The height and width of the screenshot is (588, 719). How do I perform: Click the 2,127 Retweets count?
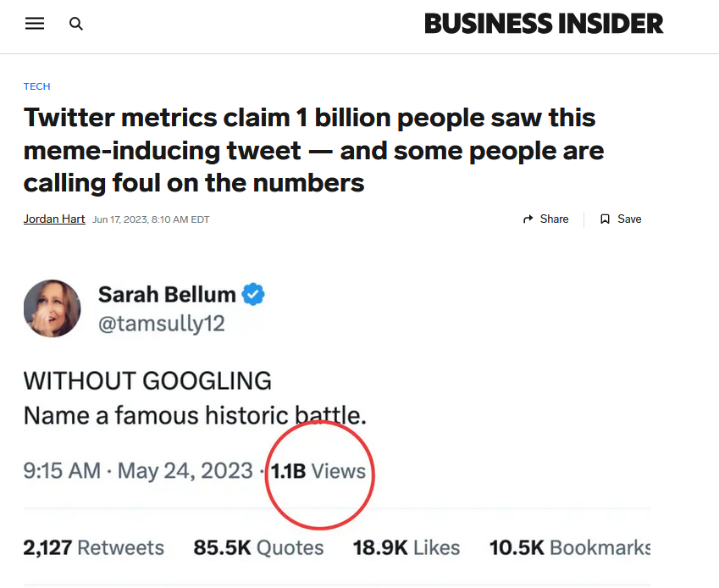[93, 547]
